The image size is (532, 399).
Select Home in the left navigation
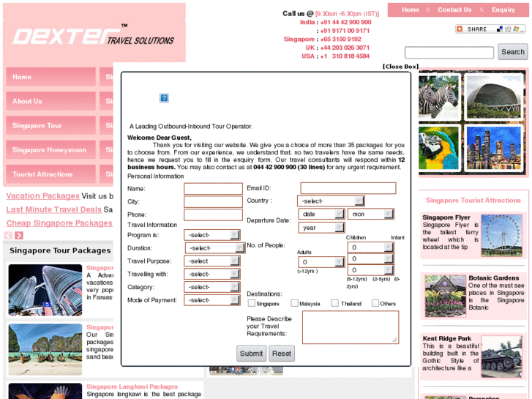(x=51, y=77)
